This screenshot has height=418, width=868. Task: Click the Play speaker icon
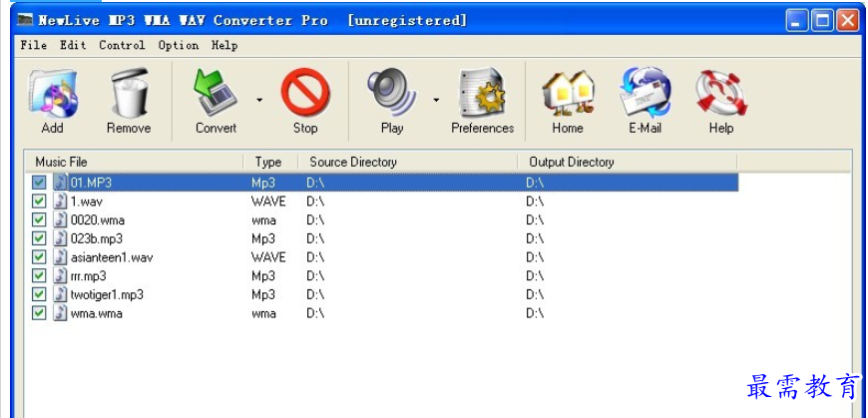click(392, 92)
